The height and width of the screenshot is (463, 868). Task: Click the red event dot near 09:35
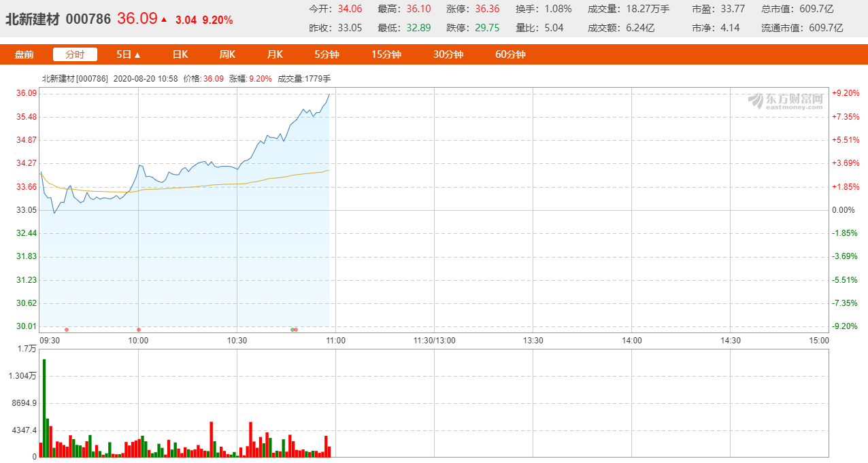coord(66,330)
